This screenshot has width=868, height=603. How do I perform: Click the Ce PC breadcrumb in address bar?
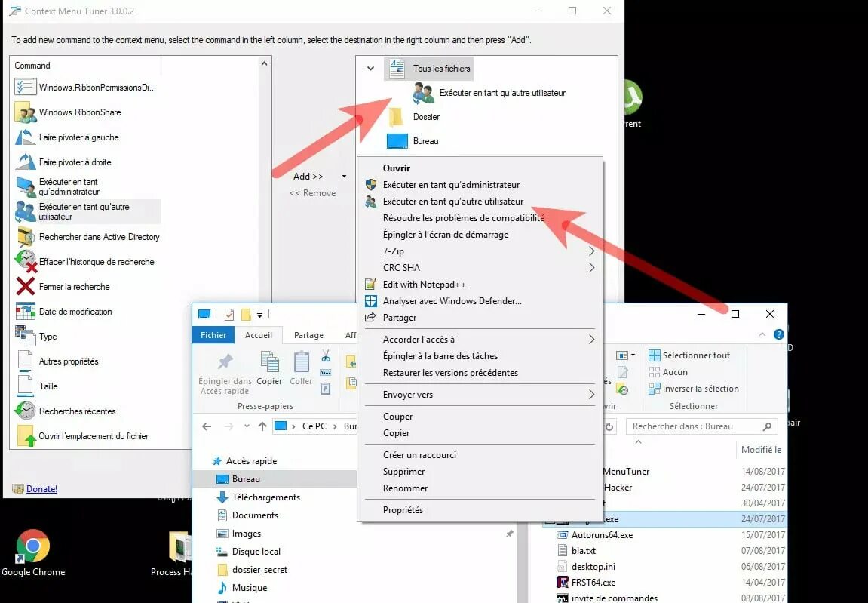(x=314, y=426)
